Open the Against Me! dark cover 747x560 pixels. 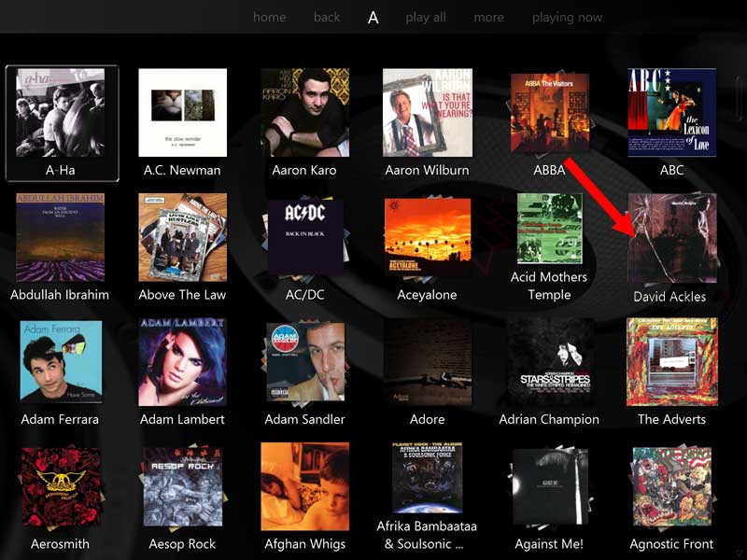[x=551, y=486]
